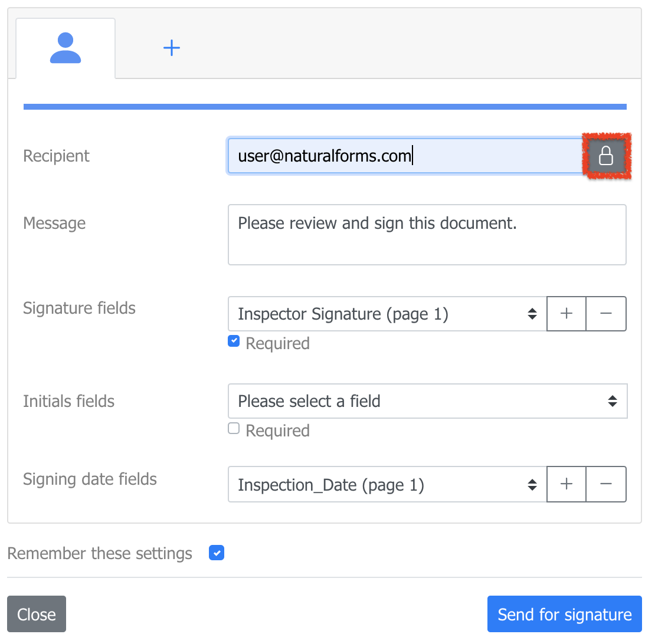Check Required under Initials fields
This screenshot has width=668, height=644.
point(234,428)
